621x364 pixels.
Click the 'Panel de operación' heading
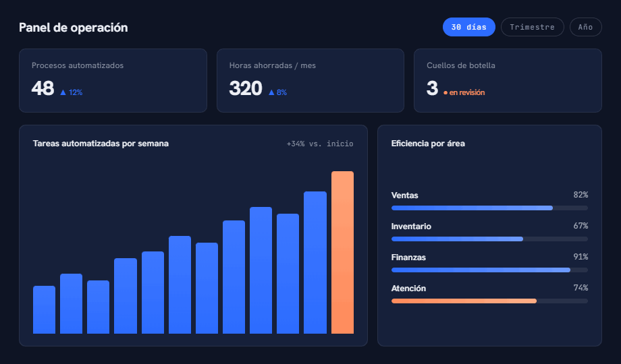74,27
